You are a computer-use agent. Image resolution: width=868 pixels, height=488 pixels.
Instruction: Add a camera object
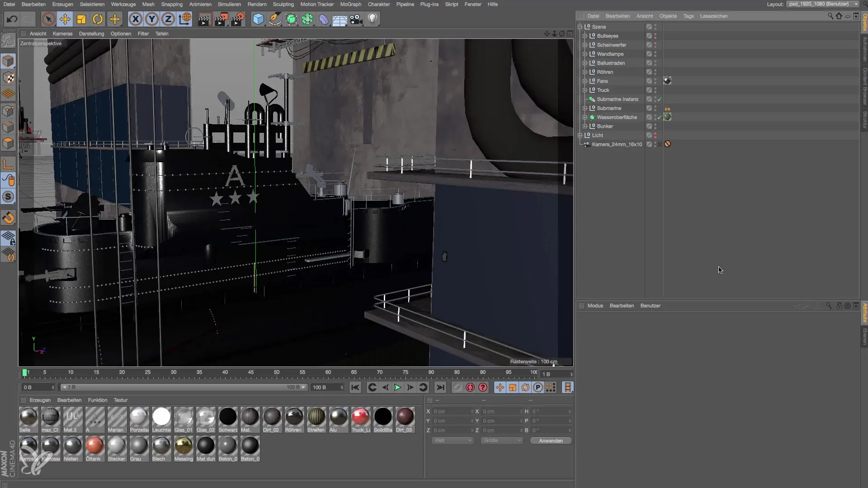tap(356, 19)
